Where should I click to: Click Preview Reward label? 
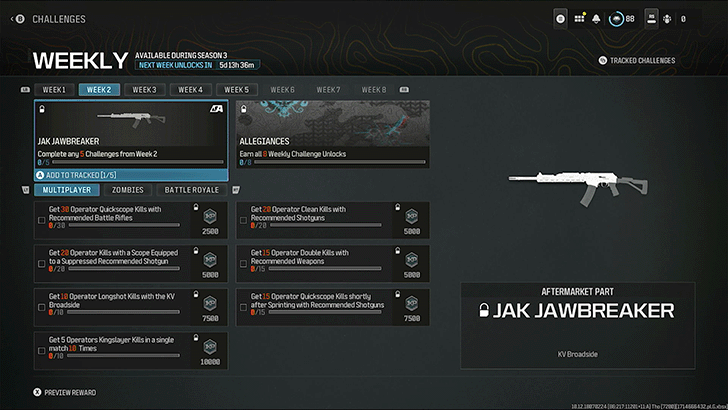[x=70, y=392]
